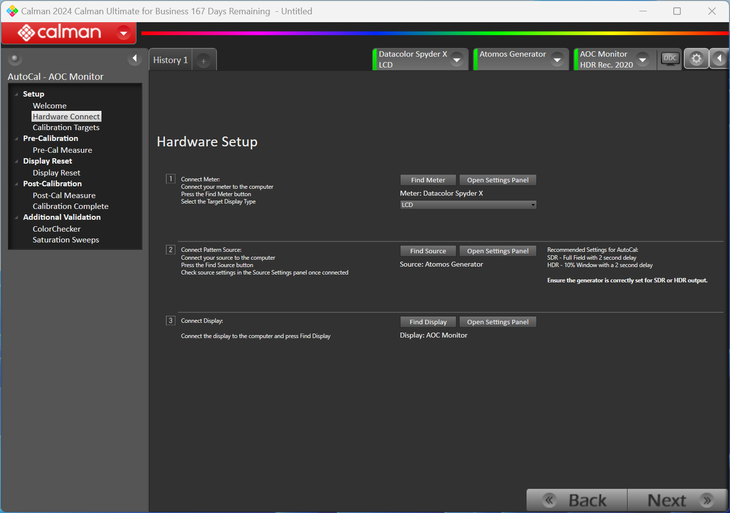
Task: Click the Calman app icon in title bar
Action: pos(12,11)
